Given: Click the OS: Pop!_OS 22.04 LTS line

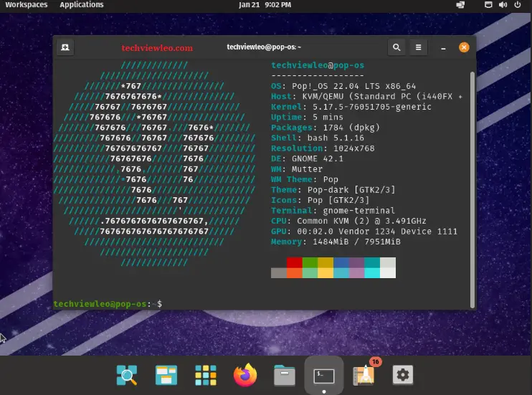Looking at the screenshot, I should pos(343,86).
